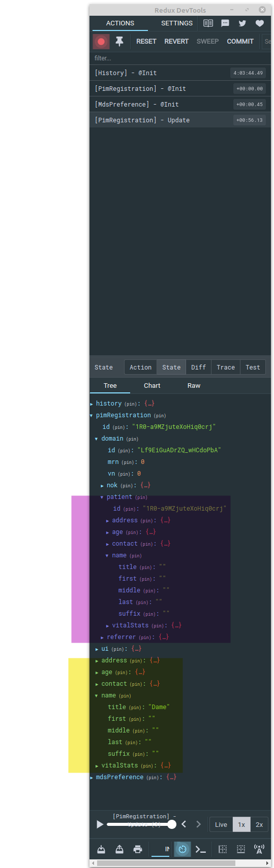
Task: Expand the ui tree node
Action: tap(97, 649)
